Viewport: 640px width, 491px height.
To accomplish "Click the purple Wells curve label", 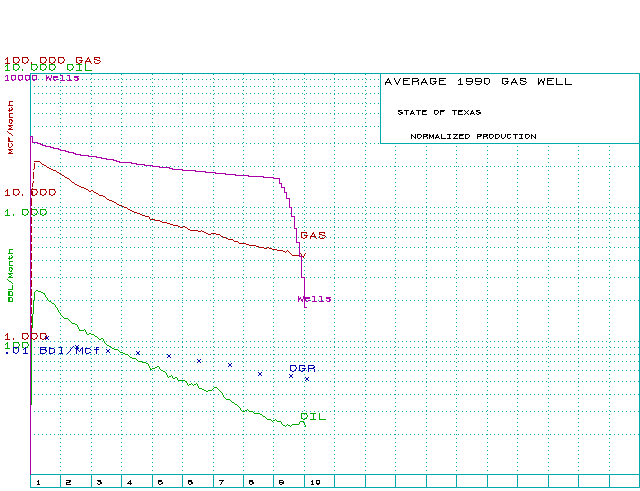I will tap(315, 299).
